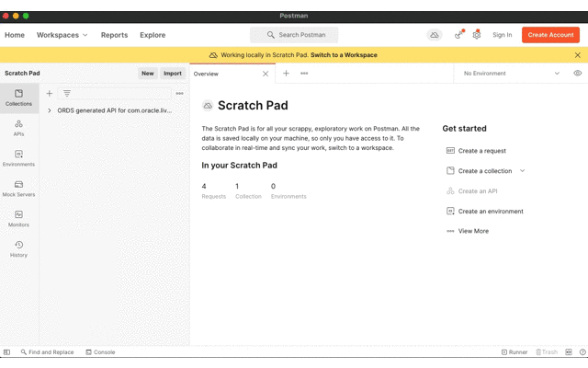The height and width of the screenshot is (368, 588).
Task: Open the Mock Servers sidebar panel
Action: click(18, 189)
